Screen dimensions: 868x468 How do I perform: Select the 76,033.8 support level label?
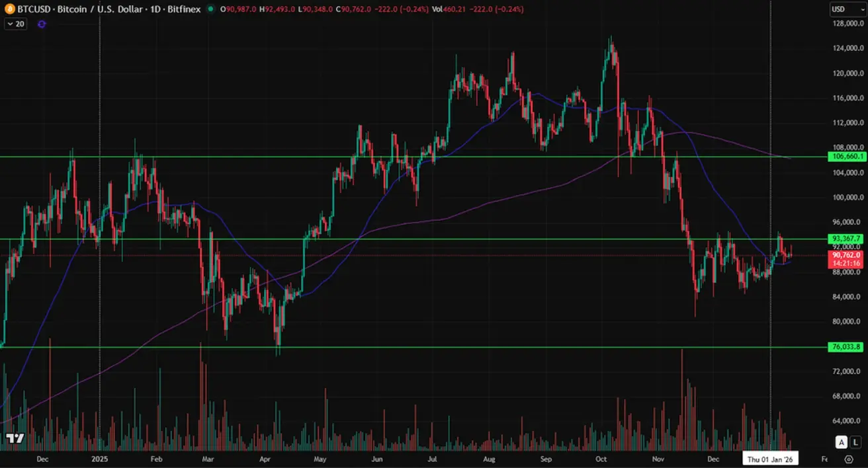pyautogui.click(x=845, y=347)
